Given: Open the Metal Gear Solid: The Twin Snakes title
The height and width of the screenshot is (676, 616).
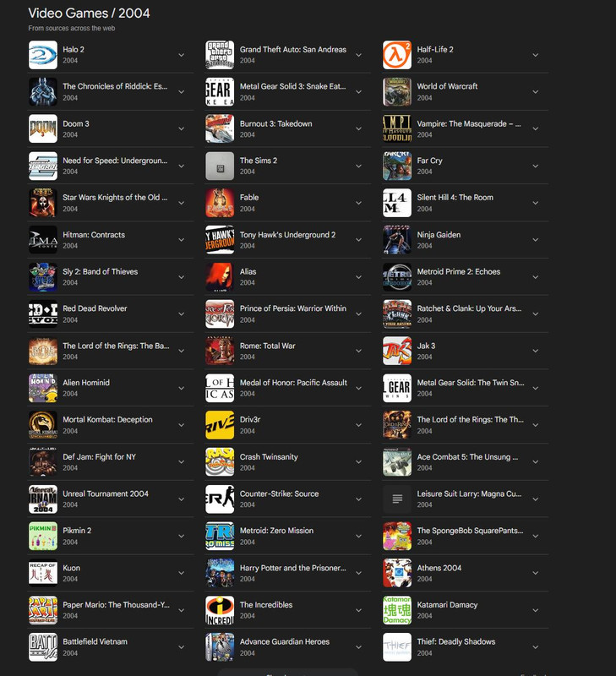Looking at the screenshot, I should 471,383.
